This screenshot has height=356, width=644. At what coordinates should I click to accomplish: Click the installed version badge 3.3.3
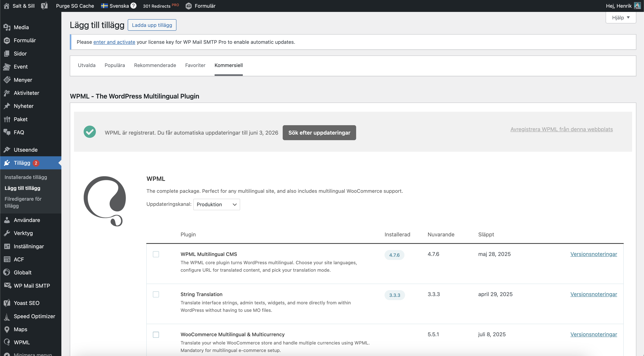point(394,295)
